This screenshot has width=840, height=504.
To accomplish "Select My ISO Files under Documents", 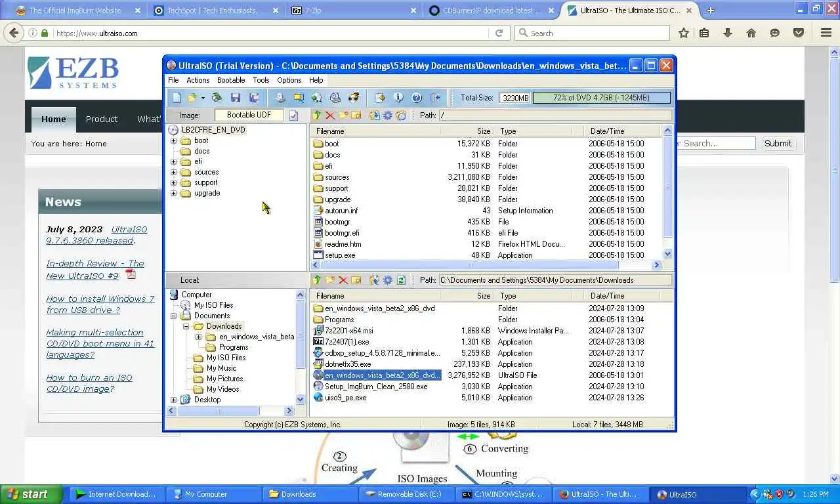I will 213,305.
